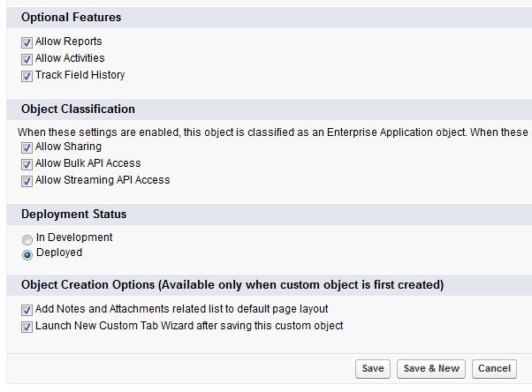Click the Object Classification section header
This screenshot has width=532, height=392.
coord(78,109)
